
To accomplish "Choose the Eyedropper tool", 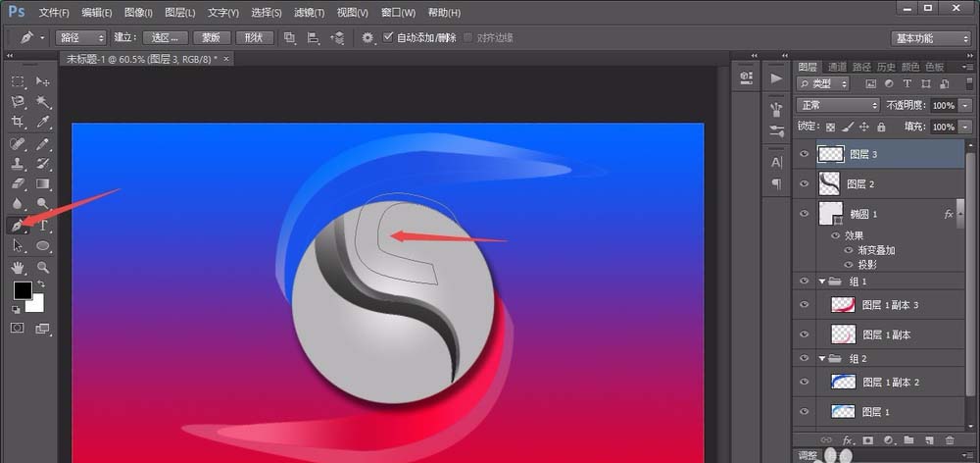I will [43, 122].
